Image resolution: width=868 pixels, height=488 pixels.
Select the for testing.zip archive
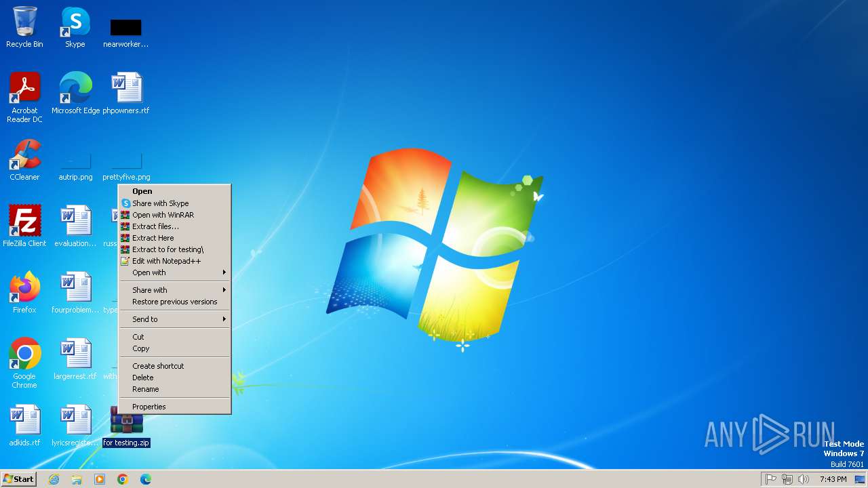point(126,426)
